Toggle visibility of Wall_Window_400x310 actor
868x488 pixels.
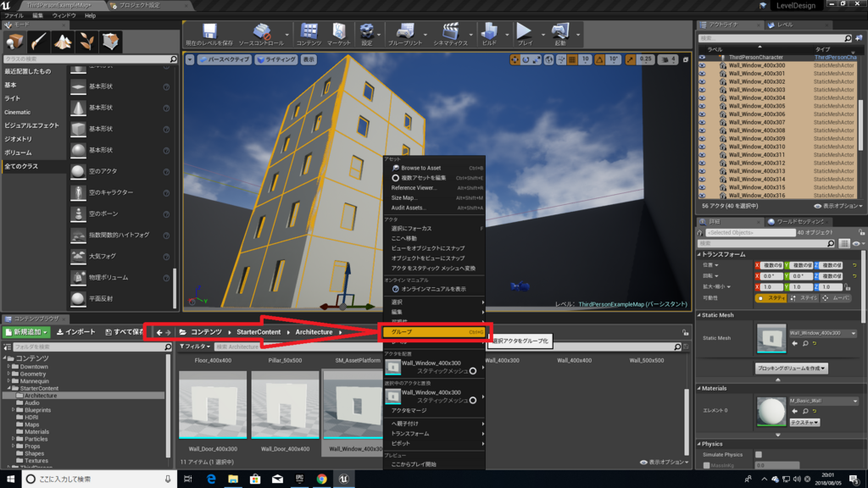(x=703, y=147)
